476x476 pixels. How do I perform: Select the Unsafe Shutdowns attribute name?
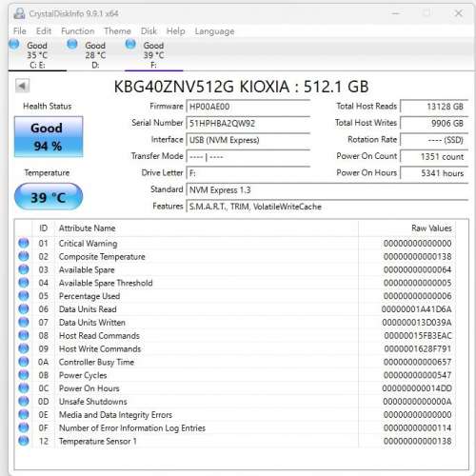93,402
